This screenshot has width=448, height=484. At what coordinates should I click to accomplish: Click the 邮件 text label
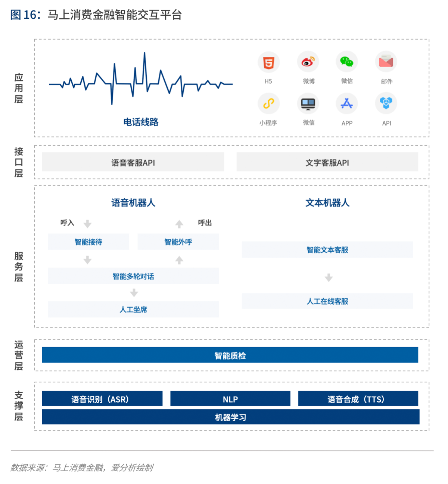387,81
